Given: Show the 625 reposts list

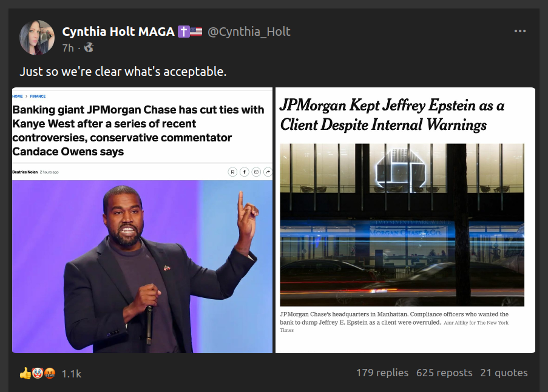Looking at the screenshot, I should click(444, 373).
